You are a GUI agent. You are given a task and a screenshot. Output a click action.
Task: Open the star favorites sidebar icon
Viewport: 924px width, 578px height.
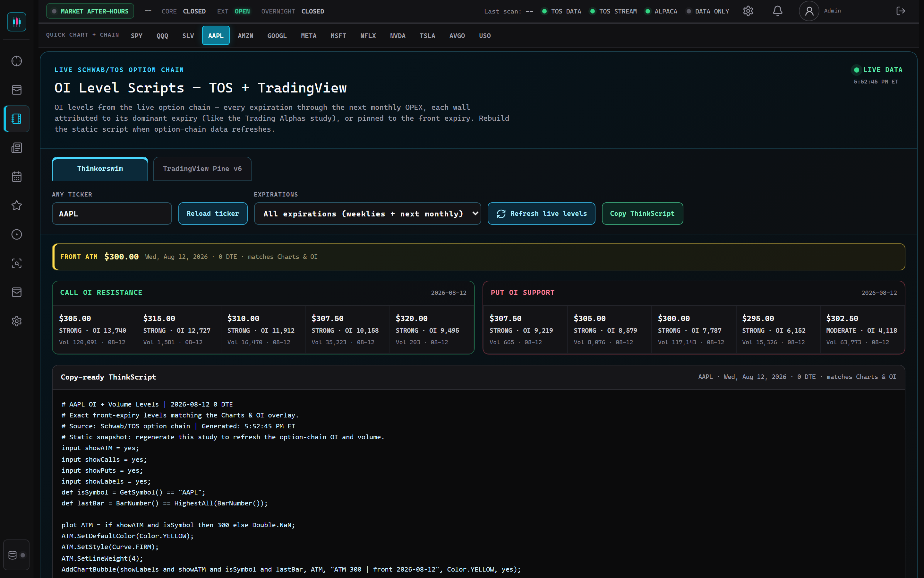[x=16, y=206]
